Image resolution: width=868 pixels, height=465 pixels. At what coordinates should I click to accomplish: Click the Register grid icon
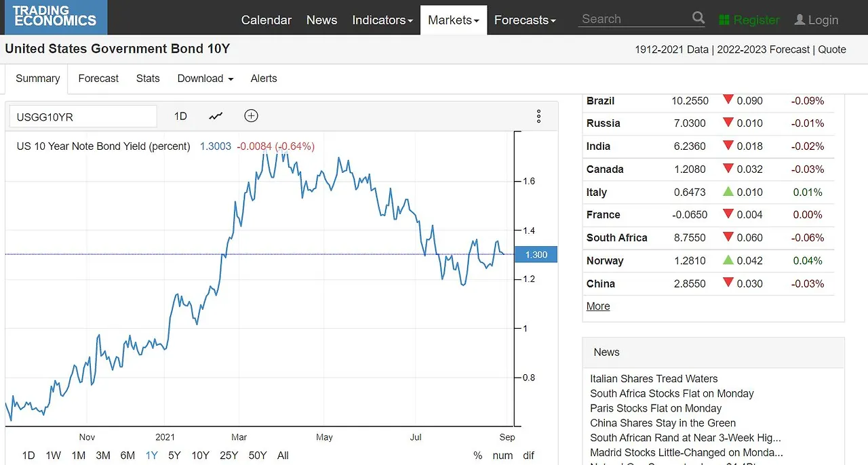pyautogui.click(x=724, y=20)
